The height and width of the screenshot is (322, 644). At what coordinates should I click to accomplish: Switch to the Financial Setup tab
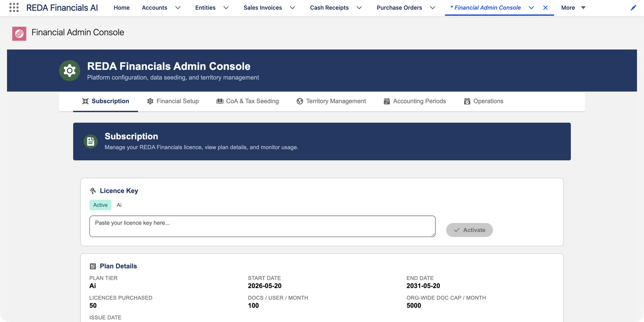[x=173, y=101]
